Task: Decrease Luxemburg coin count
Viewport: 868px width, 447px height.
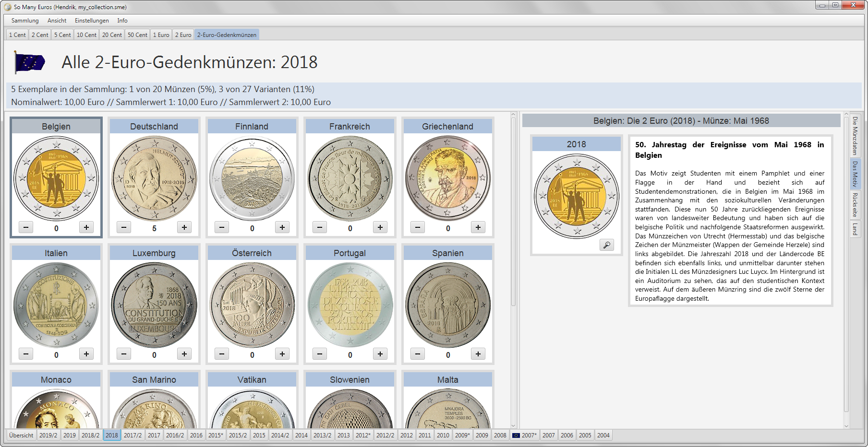Action: pos(124,354)
